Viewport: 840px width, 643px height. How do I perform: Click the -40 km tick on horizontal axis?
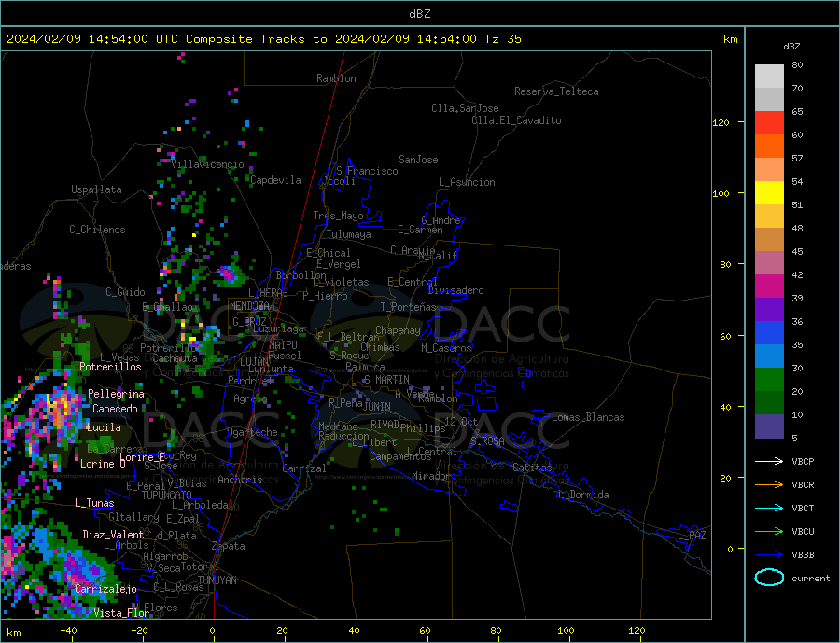[68, 630]
